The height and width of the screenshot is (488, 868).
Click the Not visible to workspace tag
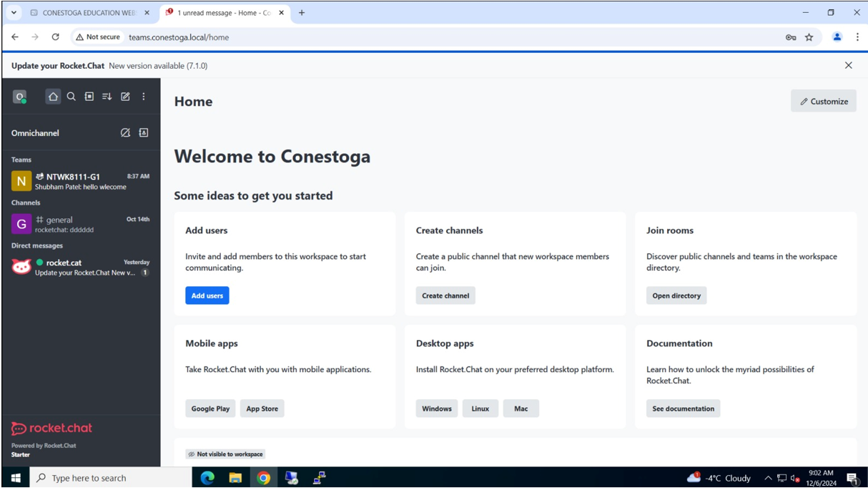coord(225,454)
